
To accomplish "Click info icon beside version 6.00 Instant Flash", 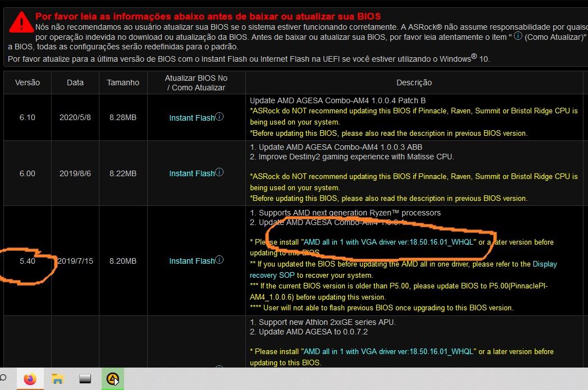I will [x=220, y=172].
